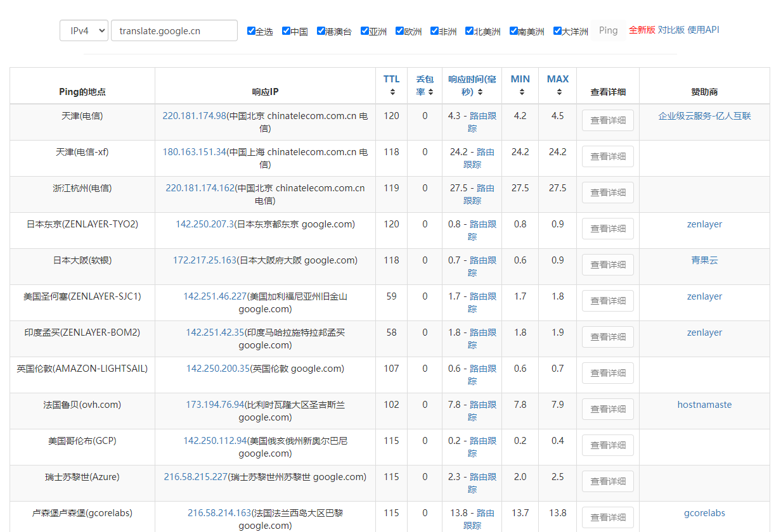The height and width of the screenshot is (532, 781).
Task: Toggle the 全选 checkbox
Action: click(x=251, y=30)
